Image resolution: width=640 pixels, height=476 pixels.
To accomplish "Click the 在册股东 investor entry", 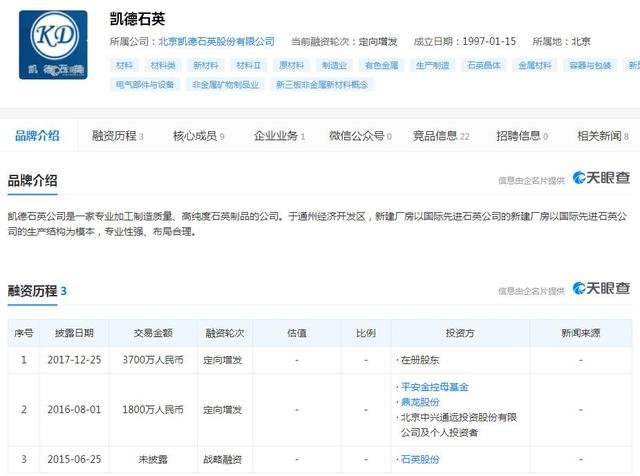I will coord(420,360).
